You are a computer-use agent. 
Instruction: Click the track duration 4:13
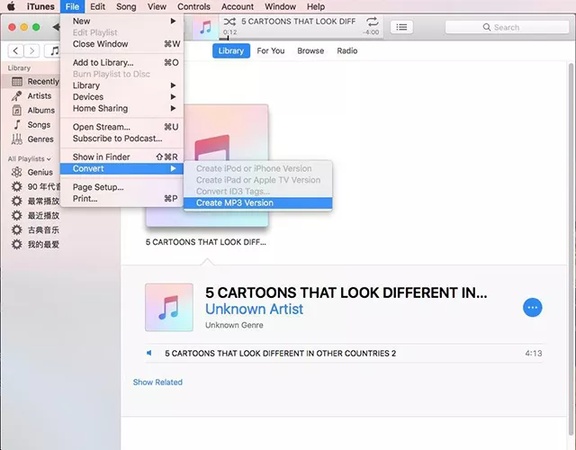click(533, 353)
